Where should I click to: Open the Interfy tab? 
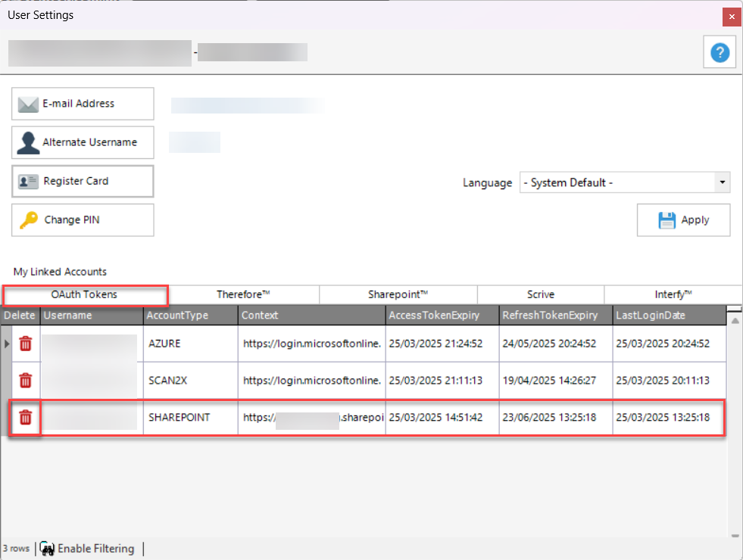[673, 294]
